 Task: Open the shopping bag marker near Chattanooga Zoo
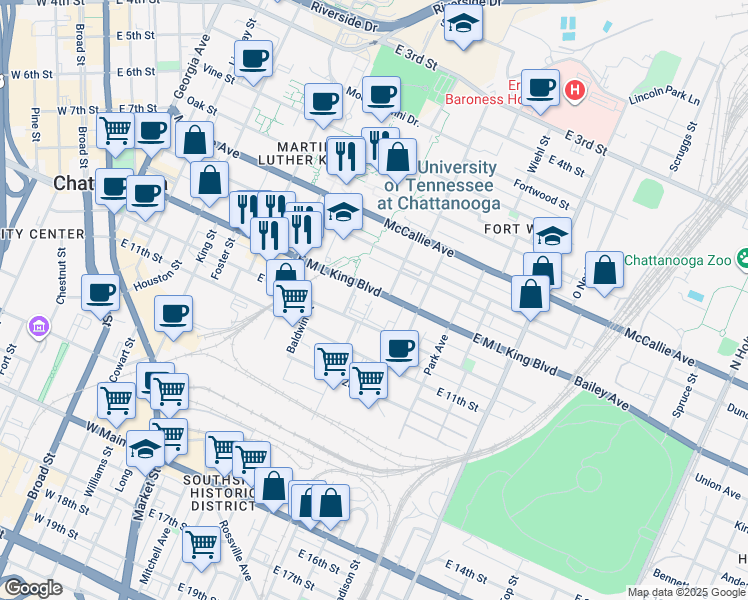(x=605, y=271)
